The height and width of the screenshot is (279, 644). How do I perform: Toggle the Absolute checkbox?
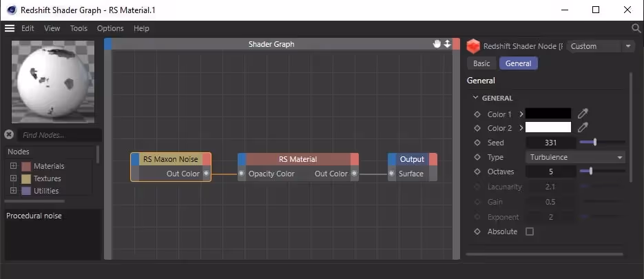click(x=530, y=231)
